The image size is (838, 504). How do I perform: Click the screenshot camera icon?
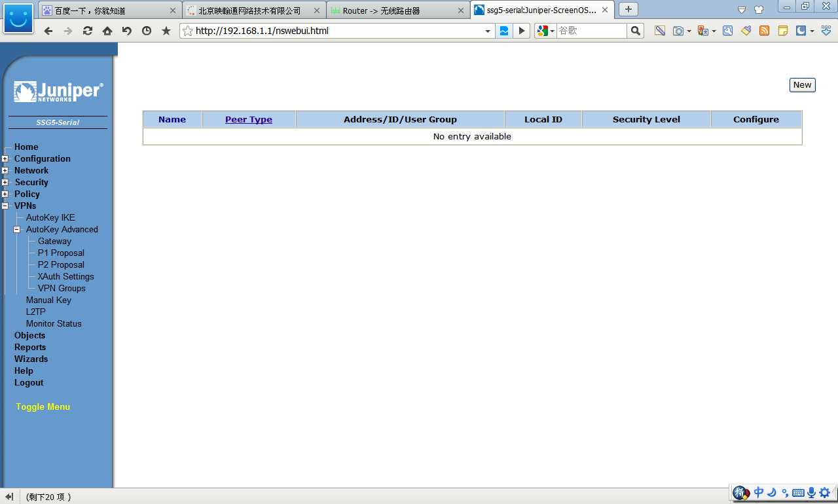(678, 31)
